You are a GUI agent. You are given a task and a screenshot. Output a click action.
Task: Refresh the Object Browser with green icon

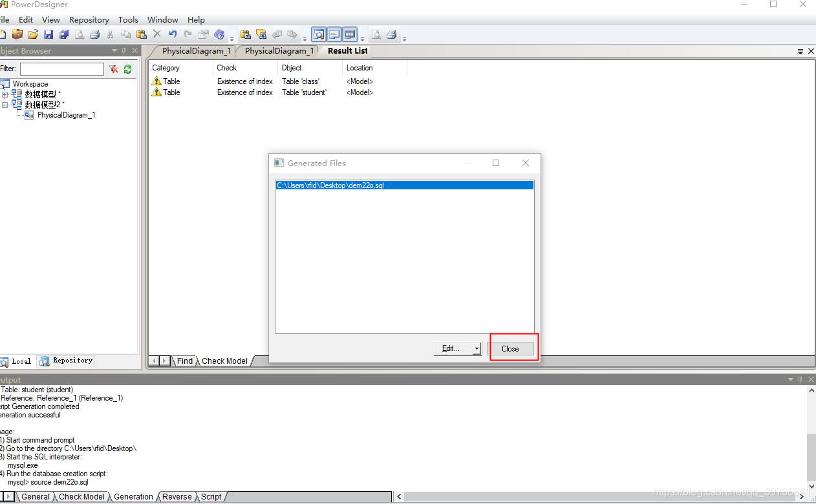[x=127, y=69]
